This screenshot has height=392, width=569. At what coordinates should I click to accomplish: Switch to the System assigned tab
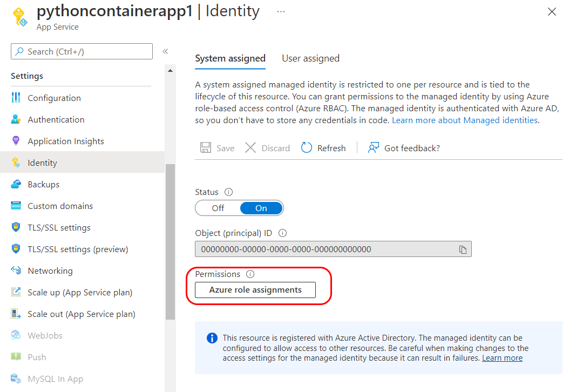(230, 58)
